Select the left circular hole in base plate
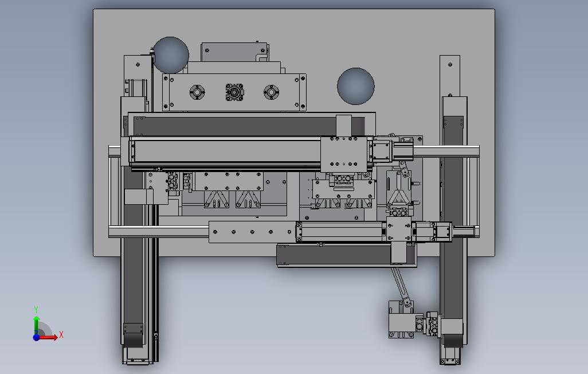Viewport: 588px width, 374px height. click(171, 55)
